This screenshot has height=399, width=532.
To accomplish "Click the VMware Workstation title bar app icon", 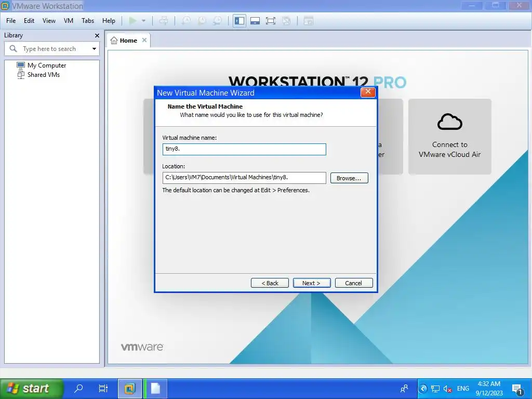I will [x=5, y=6].
